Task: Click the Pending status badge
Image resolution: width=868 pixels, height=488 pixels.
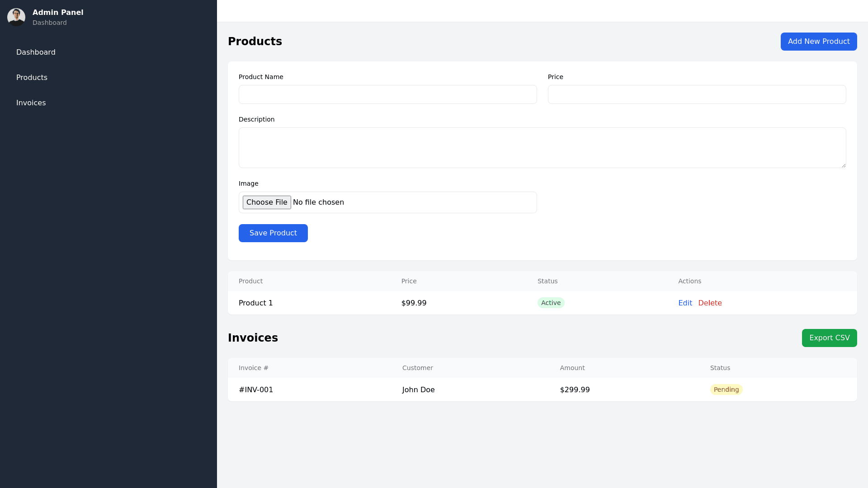Action: click(726, 390)
